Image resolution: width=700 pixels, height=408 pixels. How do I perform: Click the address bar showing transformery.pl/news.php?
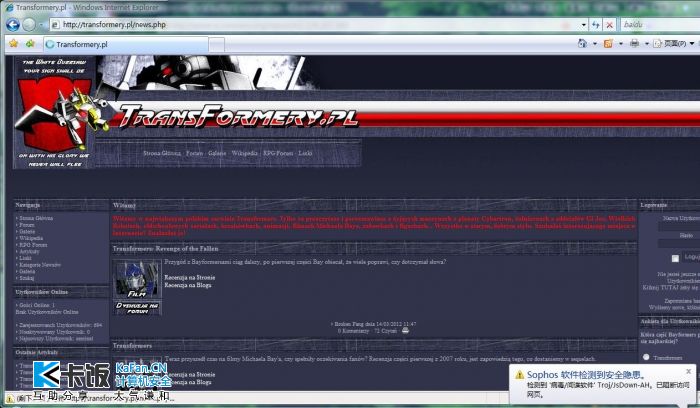click(315, 25)
